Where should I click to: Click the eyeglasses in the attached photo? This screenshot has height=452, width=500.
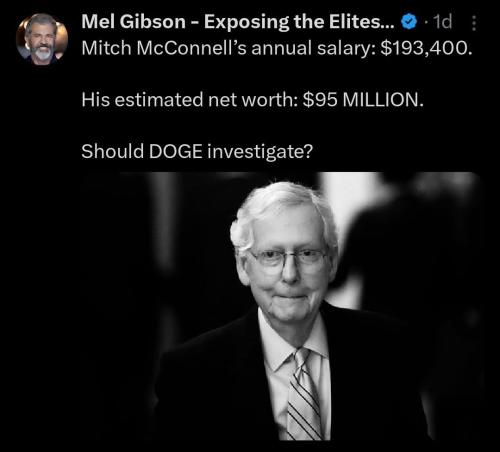[289, 258]
